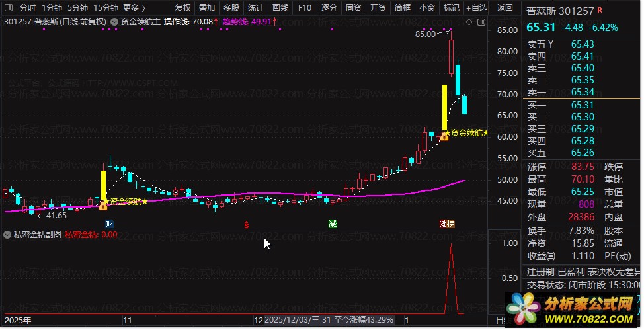644x330 pixels.
Task: Switch to 1分钟 chart period
Action: (52, 8)
